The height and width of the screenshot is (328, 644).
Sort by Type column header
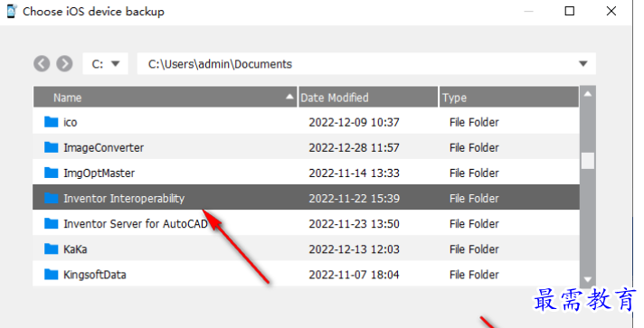click(509, 98)
